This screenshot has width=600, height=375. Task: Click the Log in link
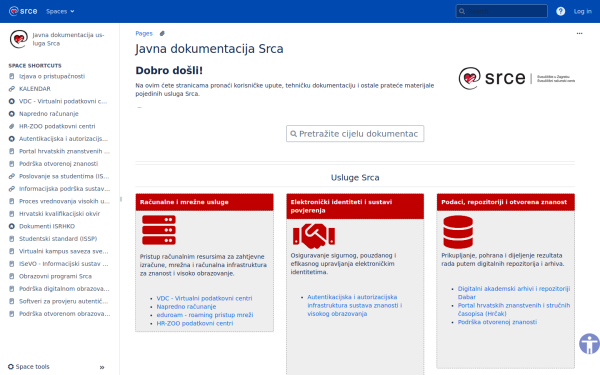coord(582,11)
